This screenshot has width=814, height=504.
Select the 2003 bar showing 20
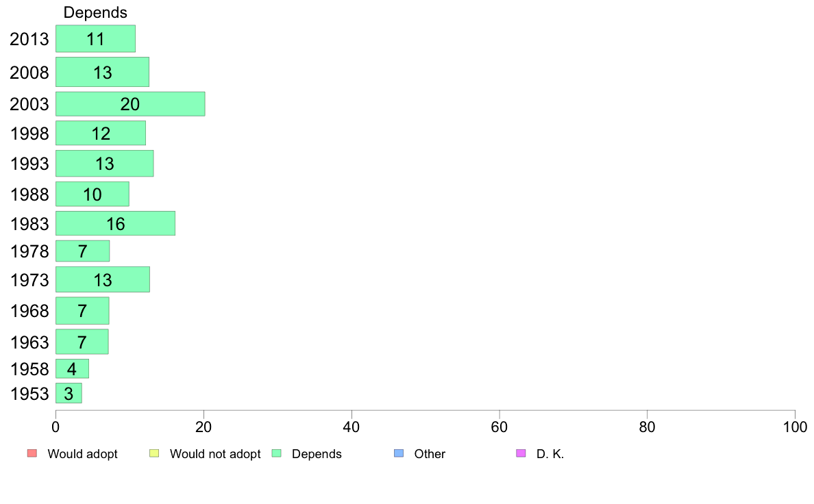click(x=130, y=104)
